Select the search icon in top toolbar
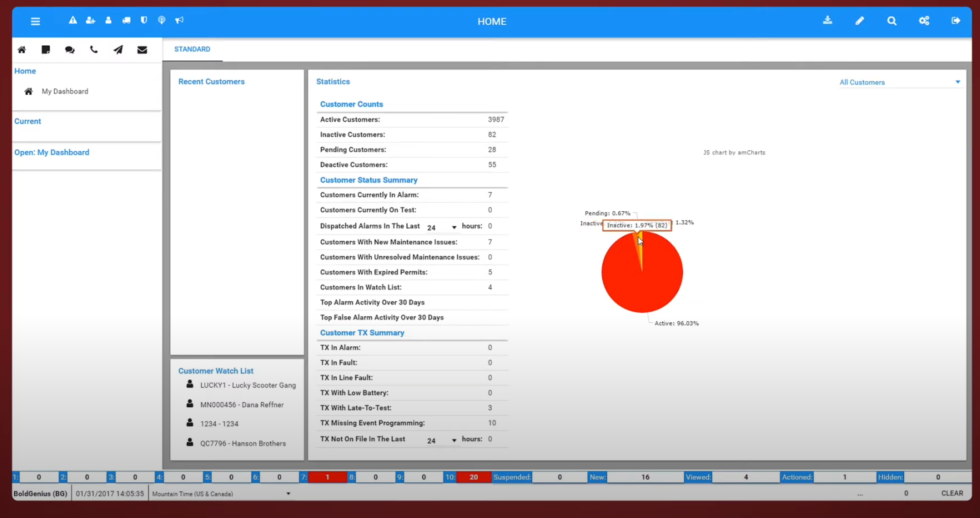This screenshot has height=518, width=980. click(891, 21)
